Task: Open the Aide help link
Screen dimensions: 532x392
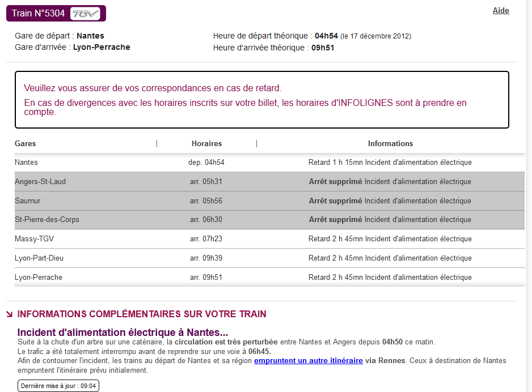Action: coord(501,11)
